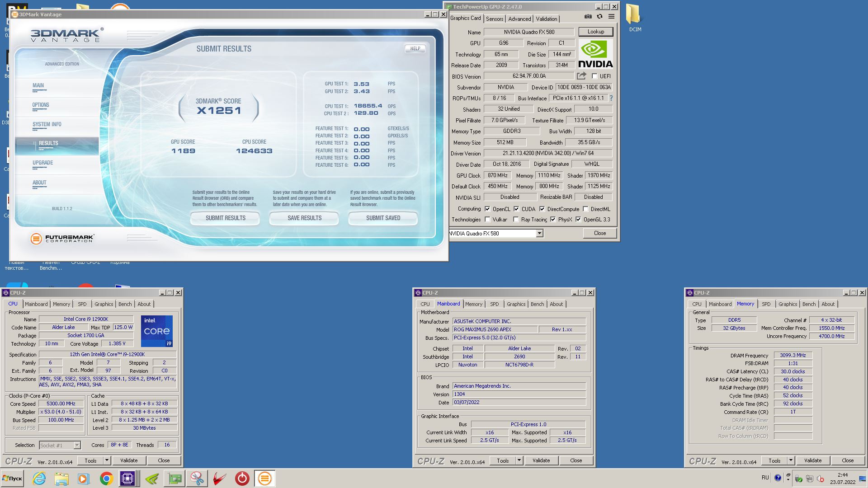Toggle the UEFI checkbox in GPU-Z

[x=594, y=76]
